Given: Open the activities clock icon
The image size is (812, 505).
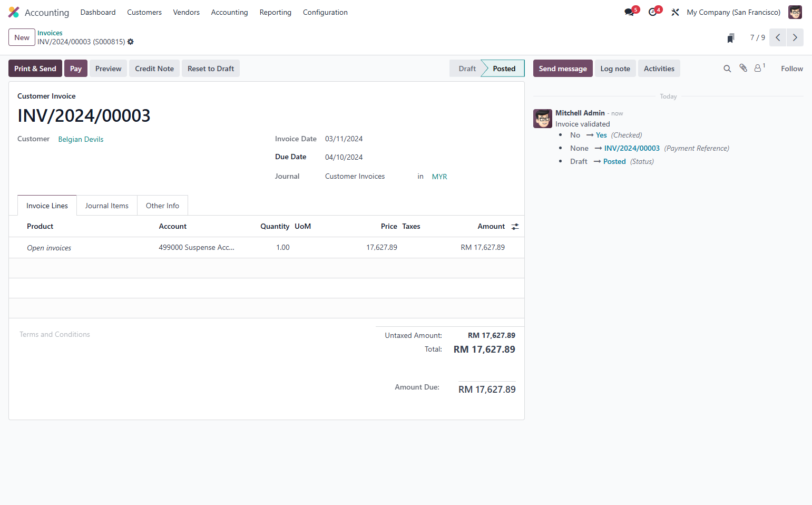Looking at the screenshot, I should (653, 12).
